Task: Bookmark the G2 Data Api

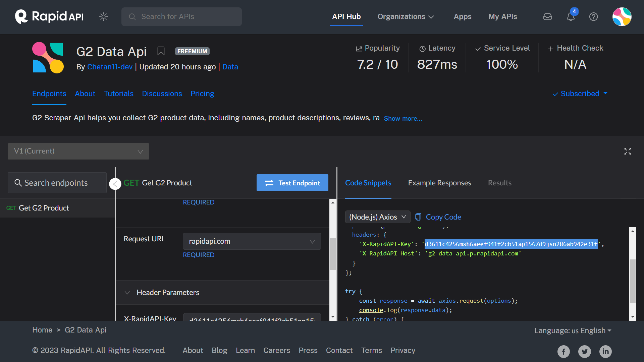Action: click(x=161, y=51)
